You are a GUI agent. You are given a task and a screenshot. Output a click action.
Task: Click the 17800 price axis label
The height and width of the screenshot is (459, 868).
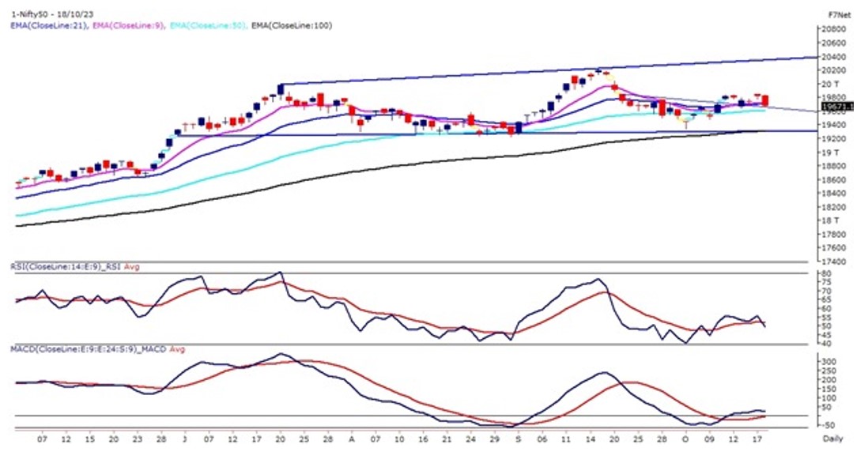click(835, 235)
